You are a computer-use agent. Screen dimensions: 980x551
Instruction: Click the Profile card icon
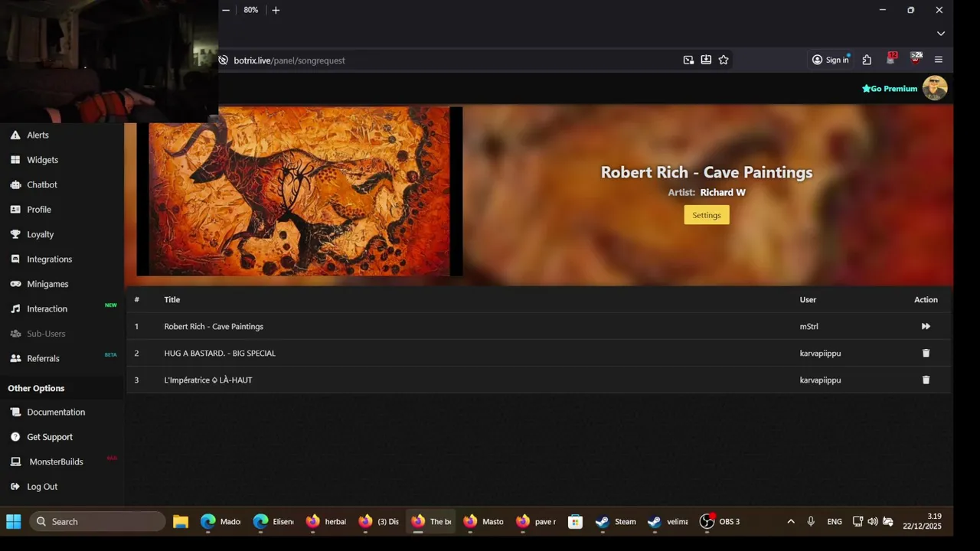coord(15,210)
